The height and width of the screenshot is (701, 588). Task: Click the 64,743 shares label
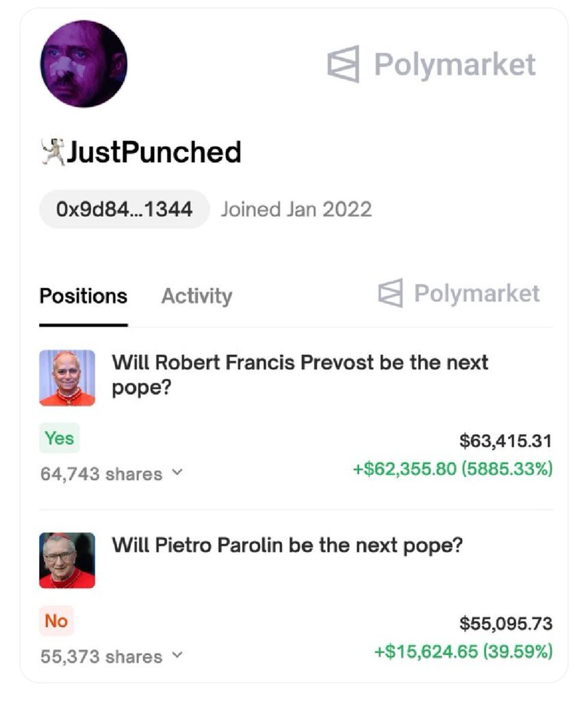coord(101,474)
